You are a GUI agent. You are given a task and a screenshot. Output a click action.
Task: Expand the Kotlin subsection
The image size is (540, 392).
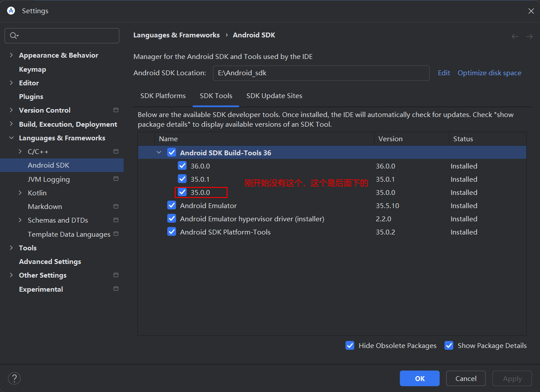[20, 193]
